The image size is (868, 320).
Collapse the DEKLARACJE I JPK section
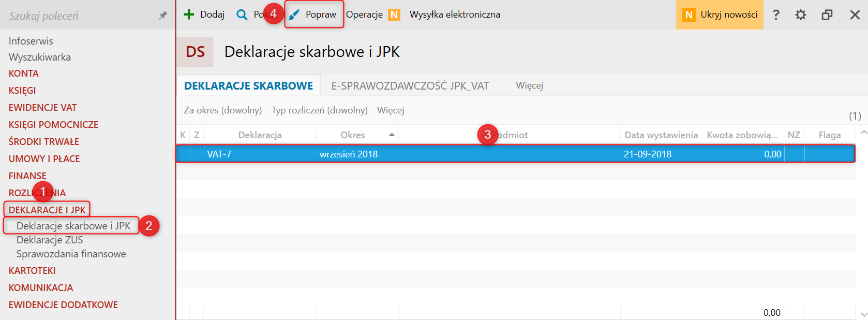pos(47,210)
